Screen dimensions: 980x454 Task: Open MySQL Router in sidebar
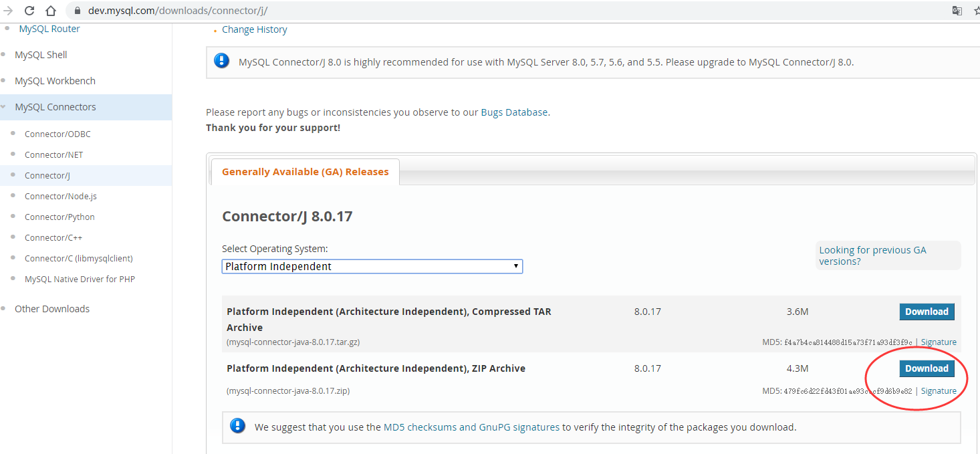click(x=49, y=29)
